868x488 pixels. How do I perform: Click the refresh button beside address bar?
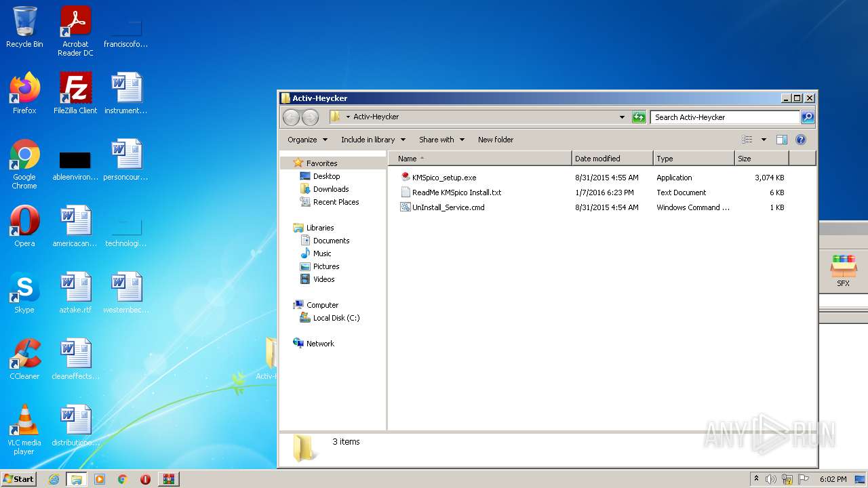click(639, 117)
